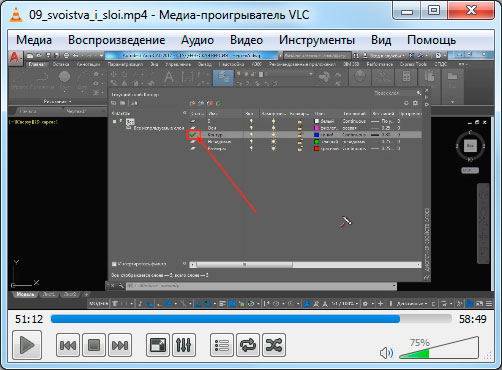The height and width of the screenshot is (370, 502).
Task: Toggle fullscreen video mode
Action: point(158,345)
